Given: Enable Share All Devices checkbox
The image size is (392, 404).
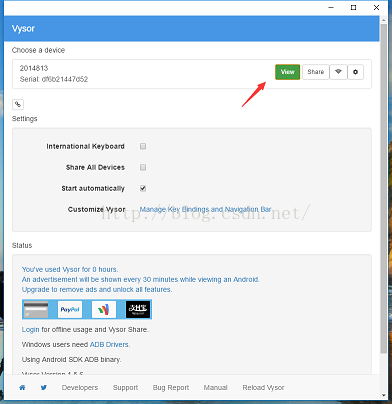Looking at the screenshot, I should tap(143, 167).
